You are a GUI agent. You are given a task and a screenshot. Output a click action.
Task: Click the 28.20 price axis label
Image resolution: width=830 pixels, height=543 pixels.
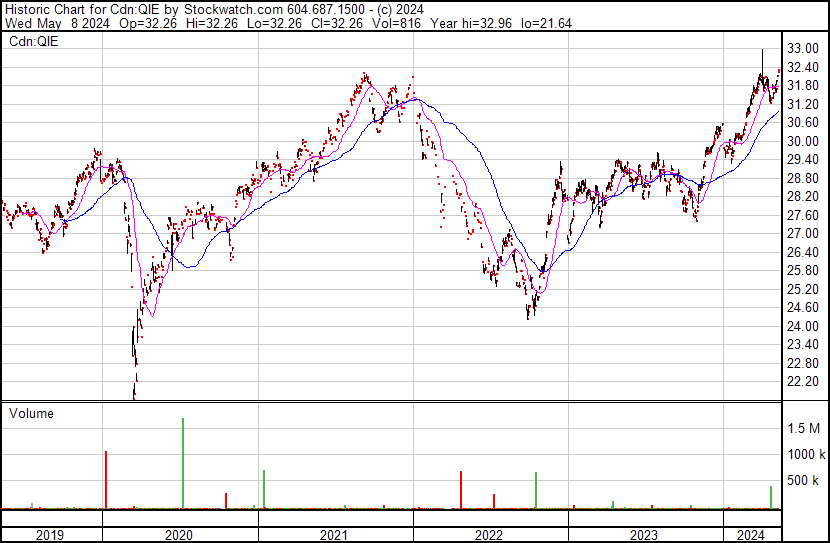coord(803,197)
